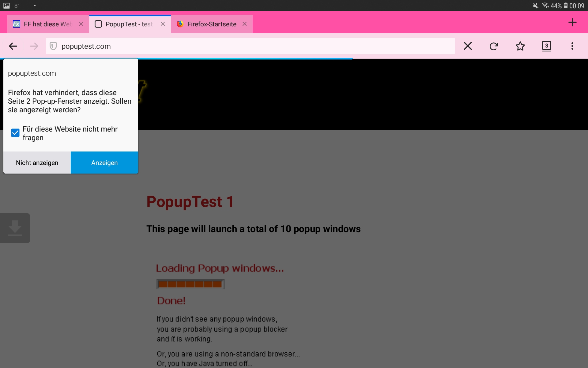
Task: Go back with the back arrow
Action: point(13,46)
